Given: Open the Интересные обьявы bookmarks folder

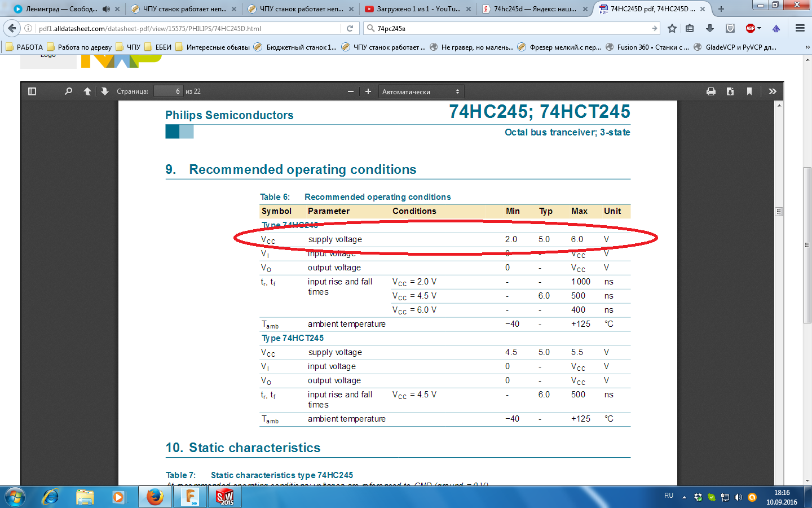Looking at the screenshot, I should point(213,47).
